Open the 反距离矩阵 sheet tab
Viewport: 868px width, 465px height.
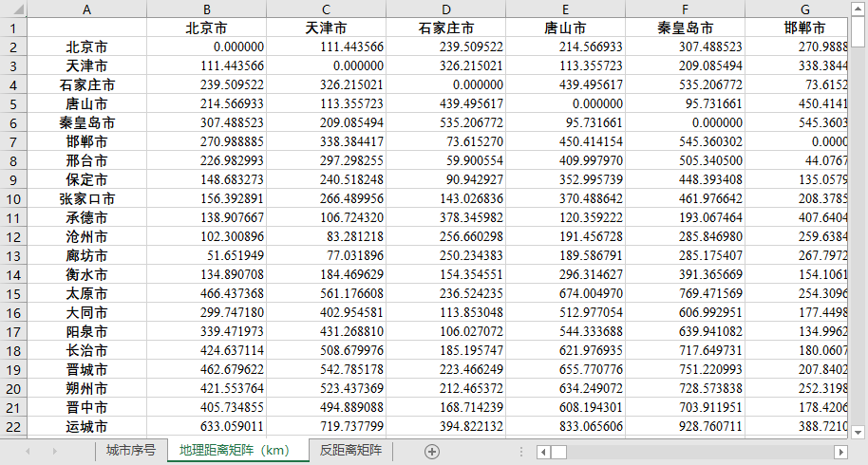tap(351, 451)
